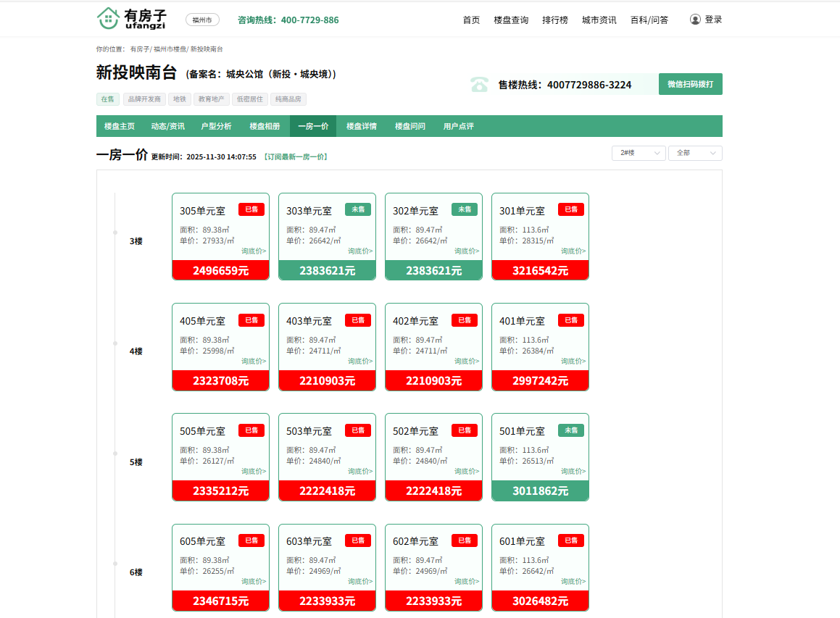The width and height of the screenshot is (840, 618).
Task: Open the 2#楼 building dropdown
Action: [x=639, y=153]
